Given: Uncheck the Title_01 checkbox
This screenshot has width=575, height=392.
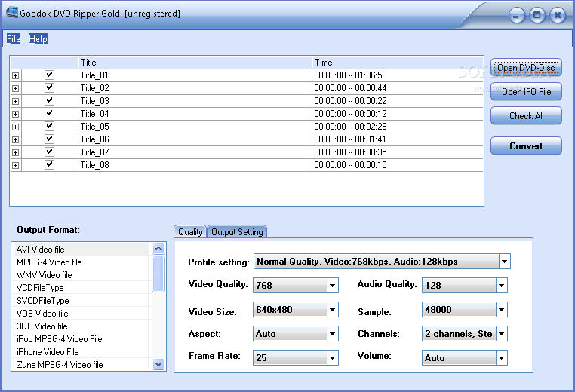Looking at the screenshot, I should pyautogui.click(x=49, y=75).
